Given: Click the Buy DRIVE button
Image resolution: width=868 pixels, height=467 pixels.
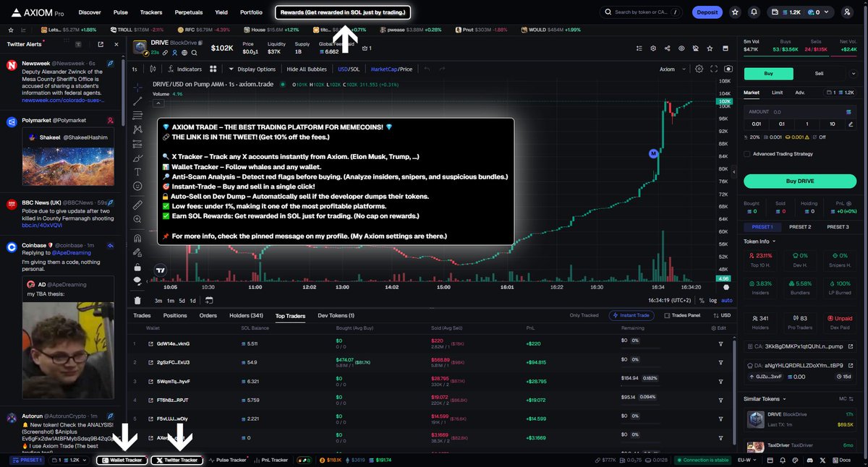Looking at the screenshot, I should 800,181.
